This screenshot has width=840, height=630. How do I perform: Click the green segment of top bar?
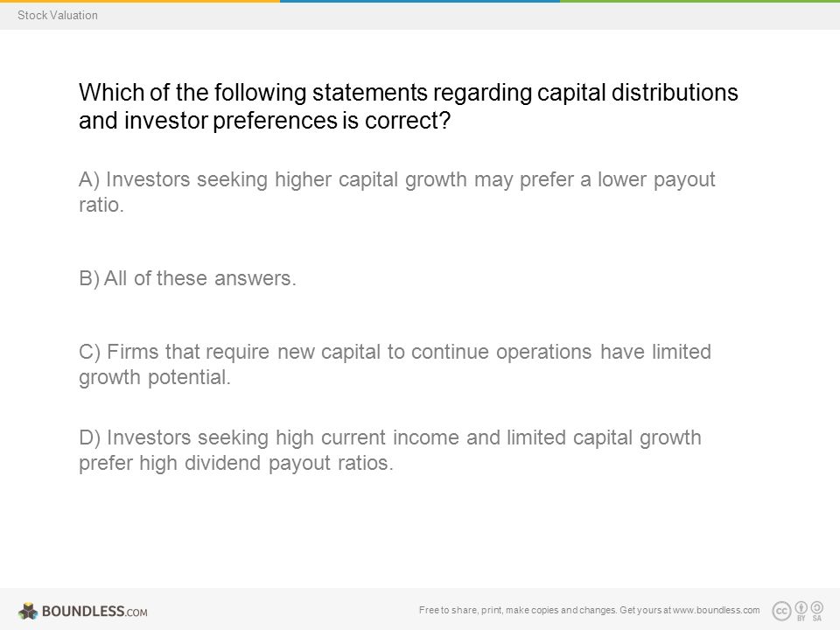700,1
